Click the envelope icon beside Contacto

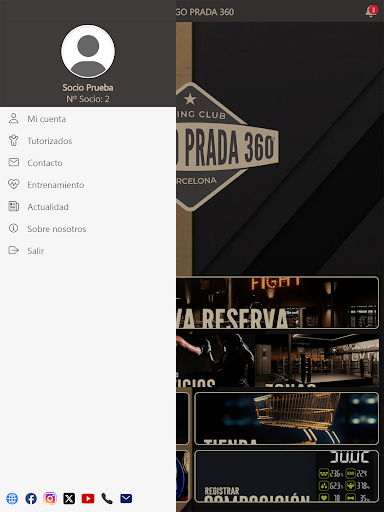click(x=14, y=162)
